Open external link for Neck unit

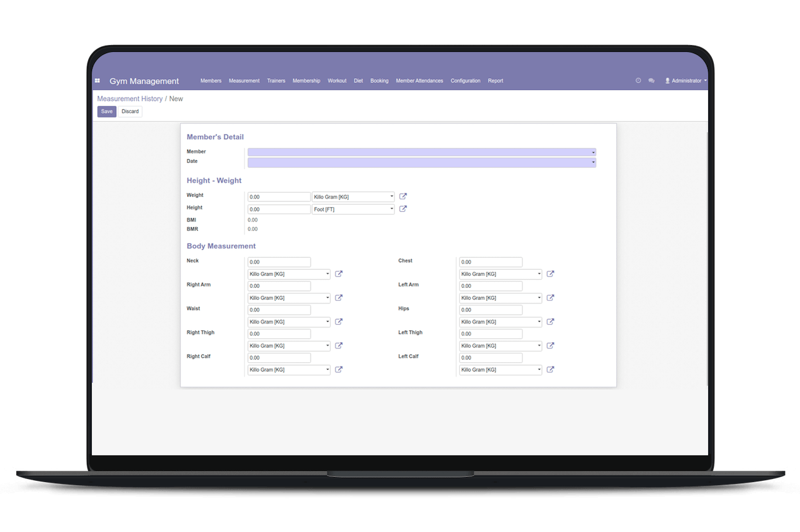coord(339,274)
